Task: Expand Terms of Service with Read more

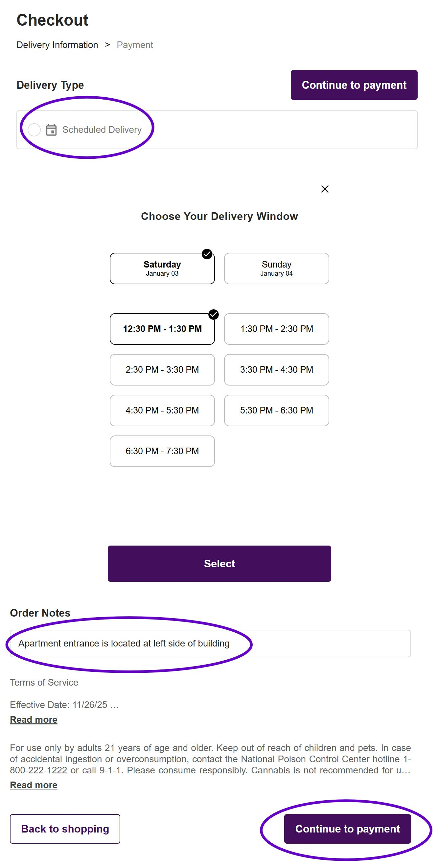Action: click(x=34, y=719)
